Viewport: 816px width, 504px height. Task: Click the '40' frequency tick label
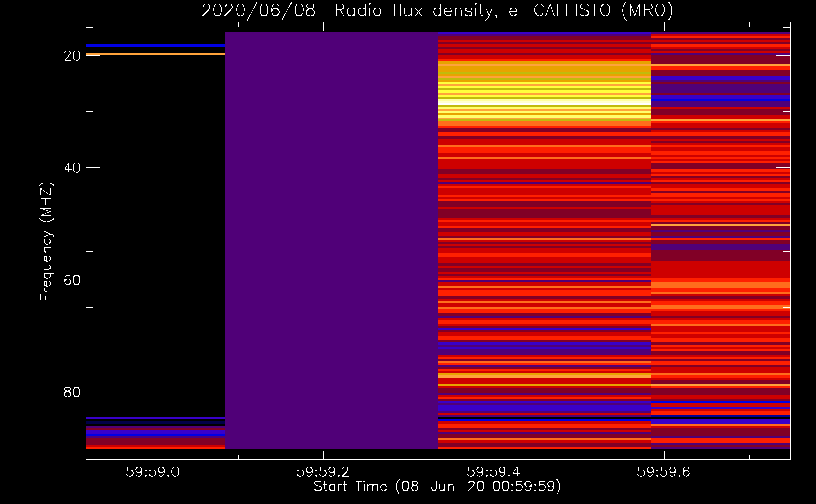(x=72, y=168)
